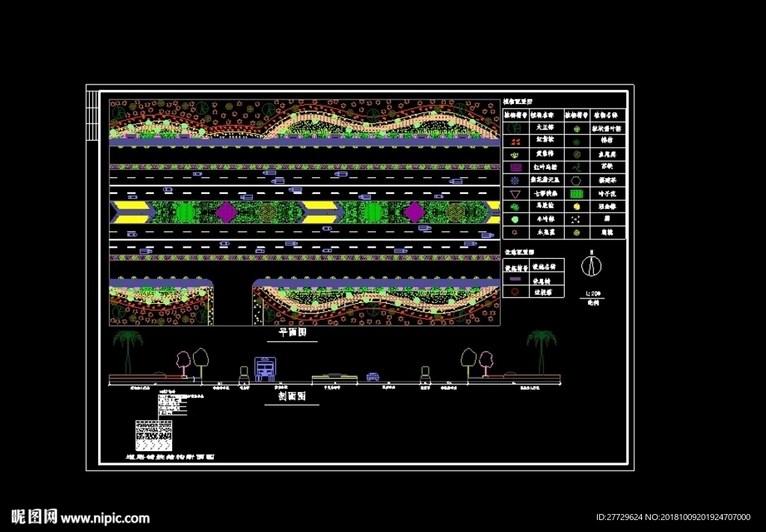Select the left purple diamond in median strip
This screenshot has height=532, width=766.
coord(226,213)
